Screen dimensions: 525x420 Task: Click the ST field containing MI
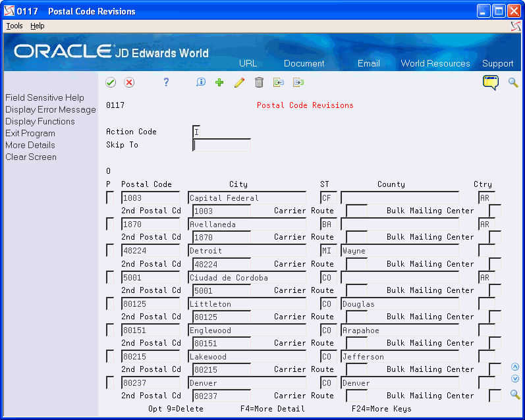[328, 250]
